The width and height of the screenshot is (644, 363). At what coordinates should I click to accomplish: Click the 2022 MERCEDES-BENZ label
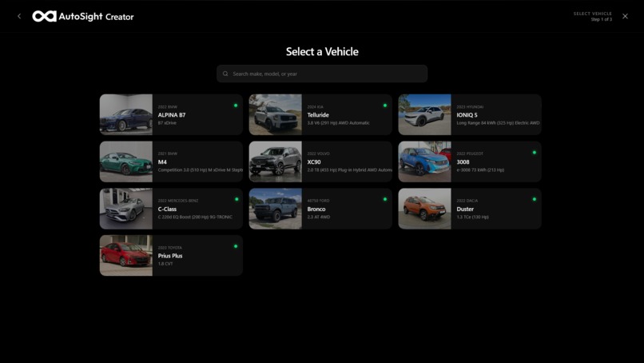[178, 201]
